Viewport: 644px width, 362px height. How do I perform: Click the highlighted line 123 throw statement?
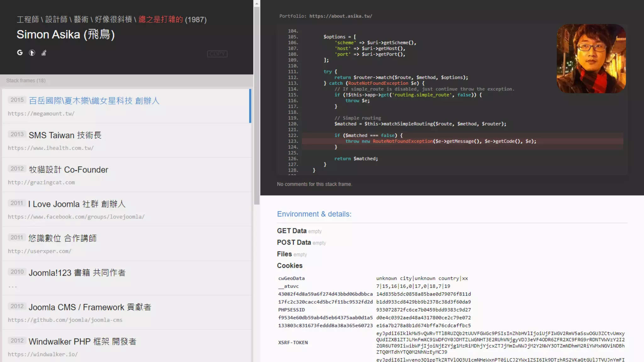[440, 141]
